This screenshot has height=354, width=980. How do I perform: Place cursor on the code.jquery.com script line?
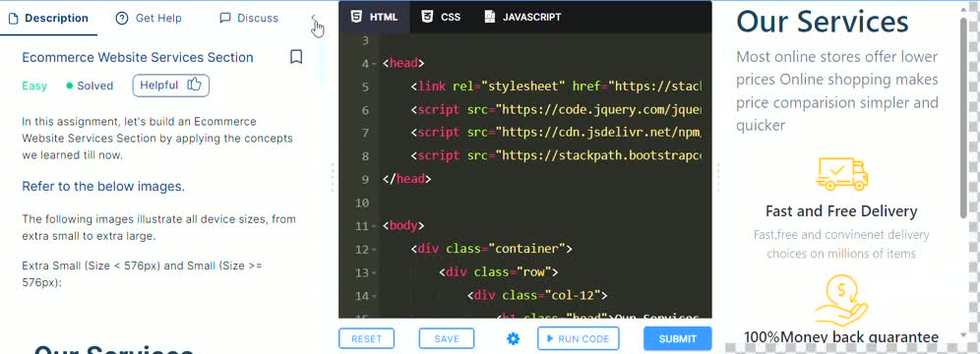pos(556,110)
